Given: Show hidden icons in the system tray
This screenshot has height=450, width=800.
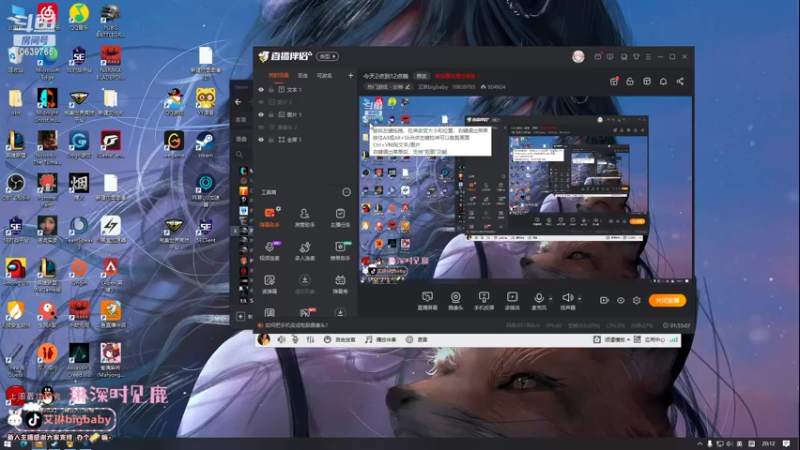Looking at the screenshot, I should click(699, 444).
